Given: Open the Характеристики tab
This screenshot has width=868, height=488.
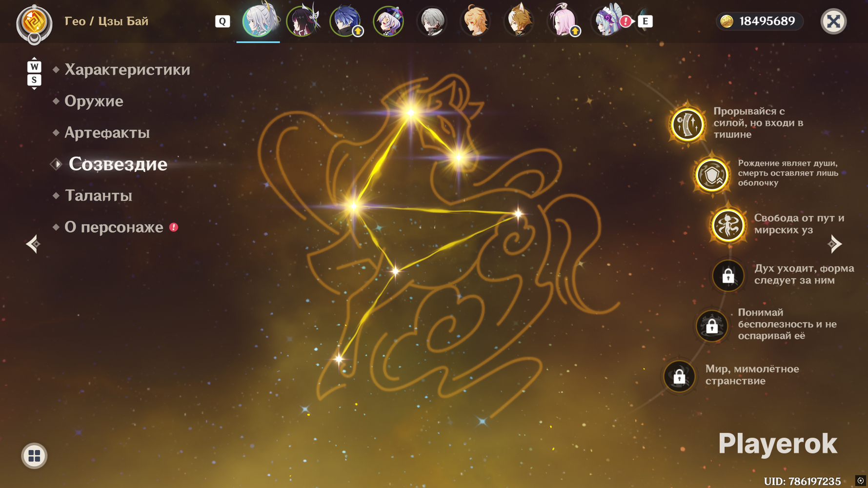Looking at the screenshot, I should click(x=127, y=70).
